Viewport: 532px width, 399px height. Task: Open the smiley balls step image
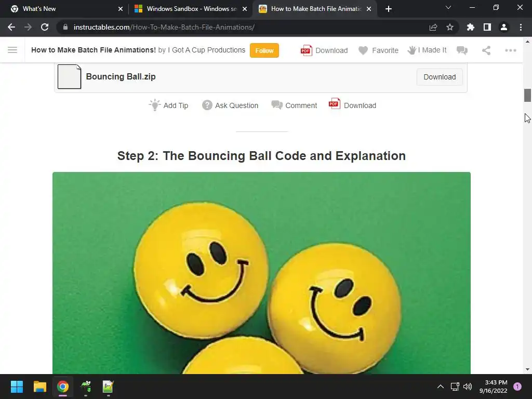[x=262, y=273]
